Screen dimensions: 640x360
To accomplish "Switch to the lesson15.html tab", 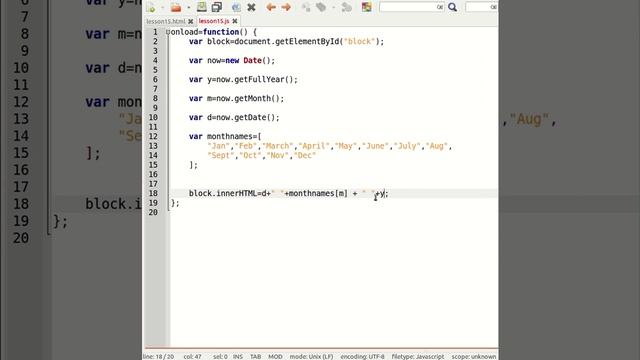I will click(166, 21).
